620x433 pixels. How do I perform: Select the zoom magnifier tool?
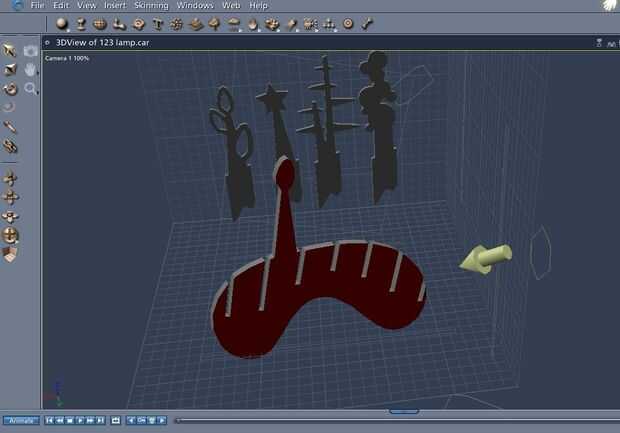coord(30,88)
